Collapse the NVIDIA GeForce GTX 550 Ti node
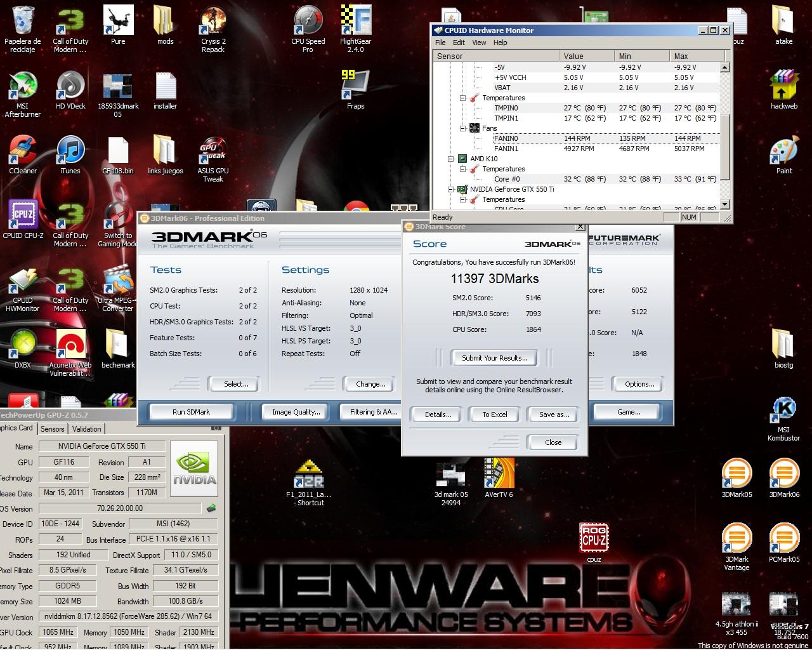Image resolution: width=812 pixels, height=650 pixels. (450, 189)
